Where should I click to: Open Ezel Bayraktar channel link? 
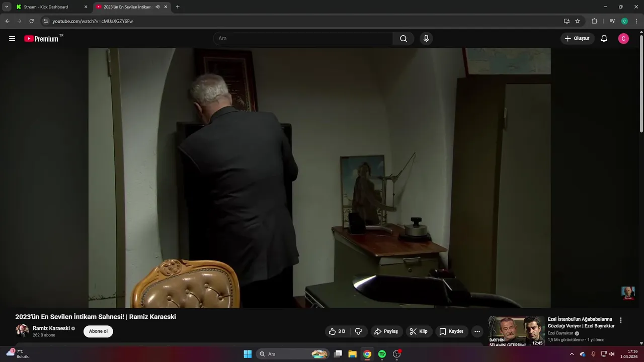tap(560, 333)
